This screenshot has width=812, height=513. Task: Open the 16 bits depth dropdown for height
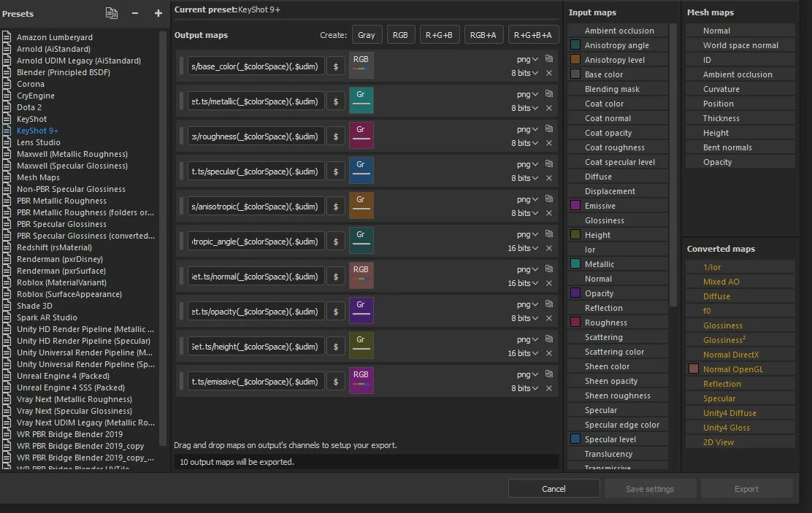tap(523, 353)
